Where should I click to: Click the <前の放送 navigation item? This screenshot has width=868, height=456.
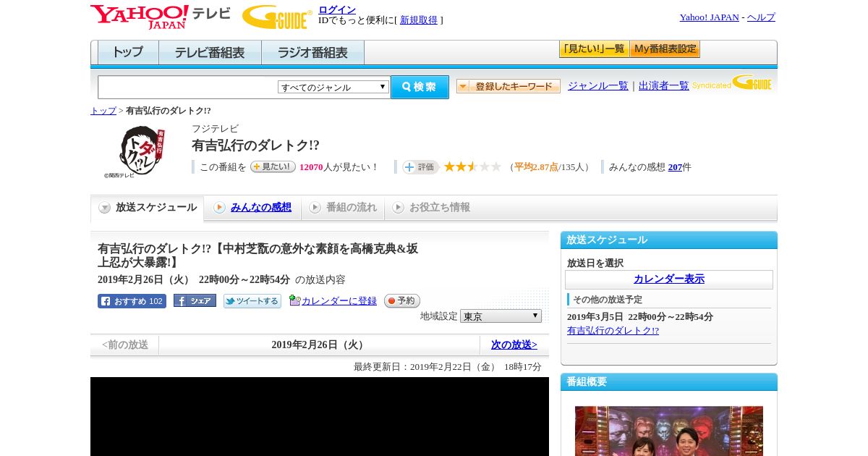(x=125, y=345)
